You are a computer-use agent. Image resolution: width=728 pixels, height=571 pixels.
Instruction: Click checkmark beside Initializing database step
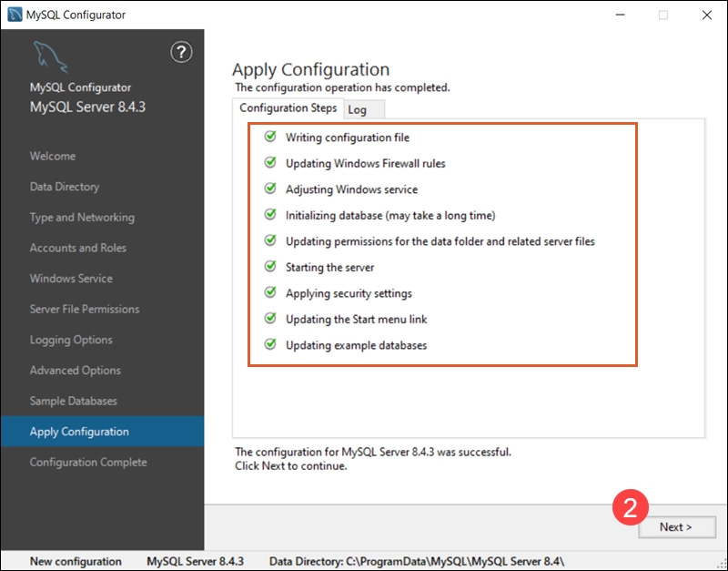coord(269,216)
